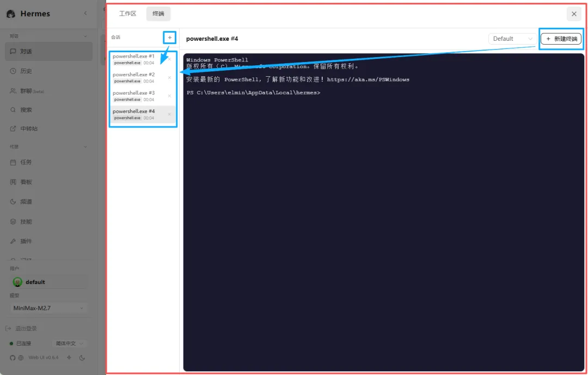Collapse the 代理 sidebar section chevron
The image size is (588, 375).
pos(85,146)
